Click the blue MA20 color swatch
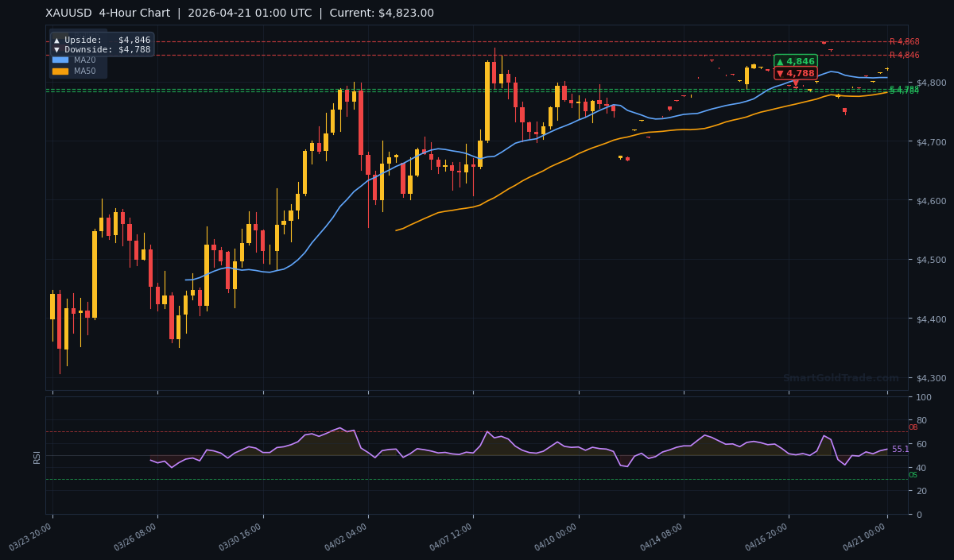Image resolution: width=954 pixels, height=560 pixels. pyautogui.click(x=60, y=60)
